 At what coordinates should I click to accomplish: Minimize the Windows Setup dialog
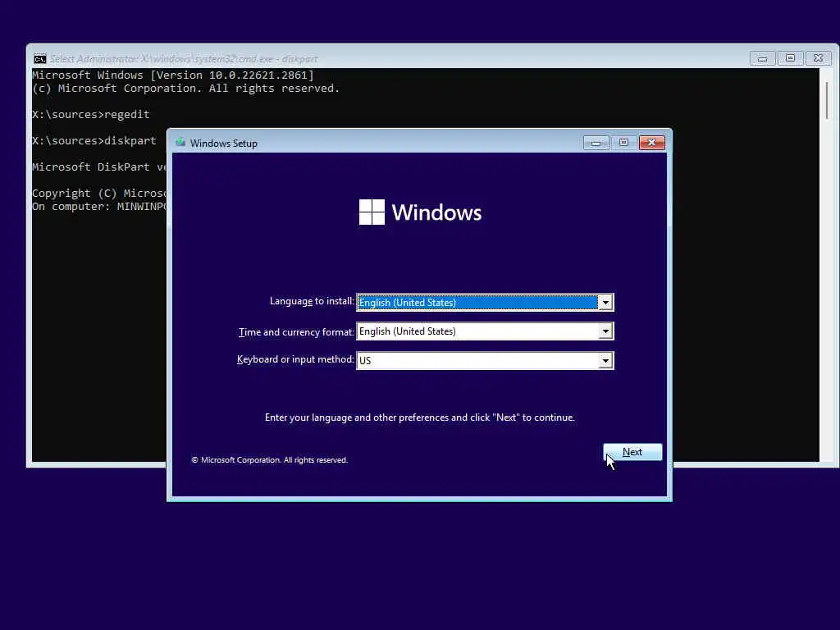pyautogui.click(x=596, y=143)
